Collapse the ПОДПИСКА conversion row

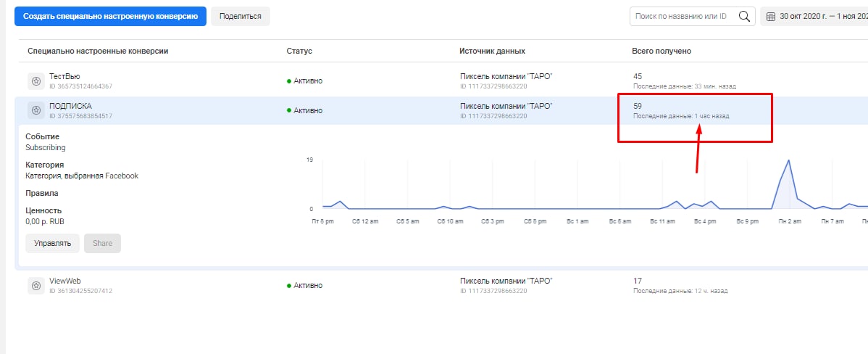[x=441, y=110]
